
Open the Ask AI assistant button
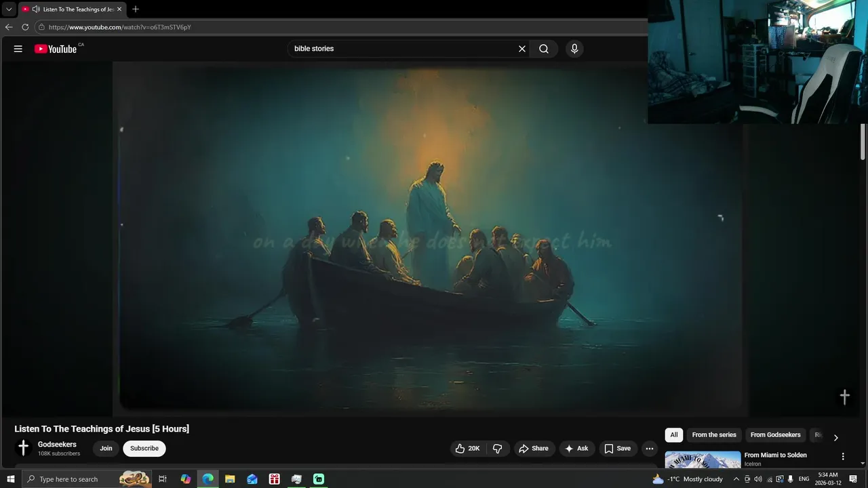[577, 449]
